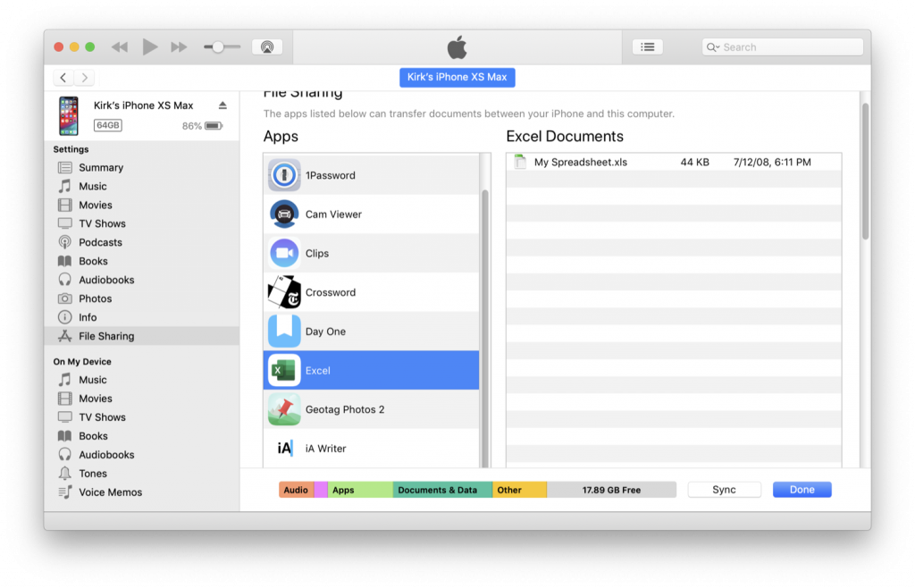The height and width of the screenshot is (588, 915).
Task: Click the Done button
Action: (802, 489)
